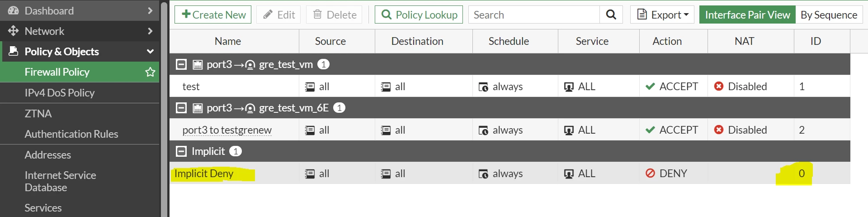Click NAT Disabled icon in test row
The height and width of the screenshot is (217, 868).
[719, 86]
